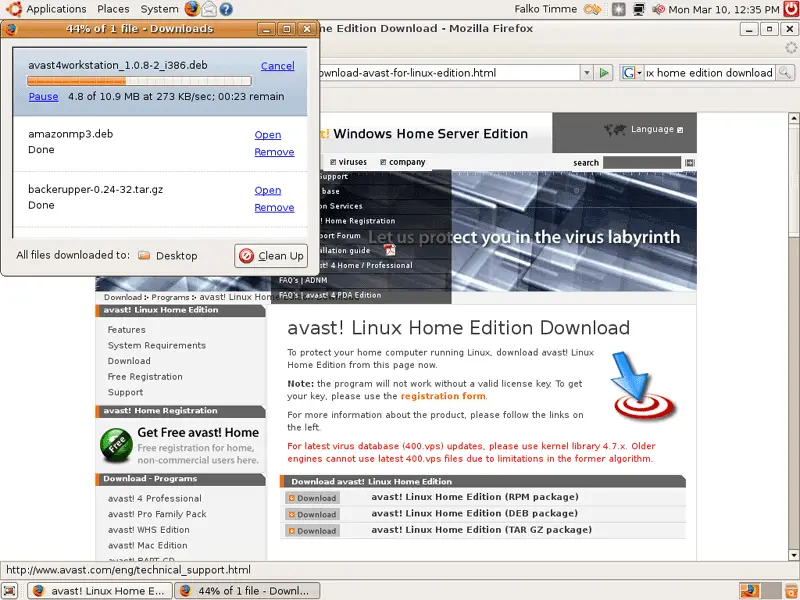Click the avast site search submit icon

[690, 163]
